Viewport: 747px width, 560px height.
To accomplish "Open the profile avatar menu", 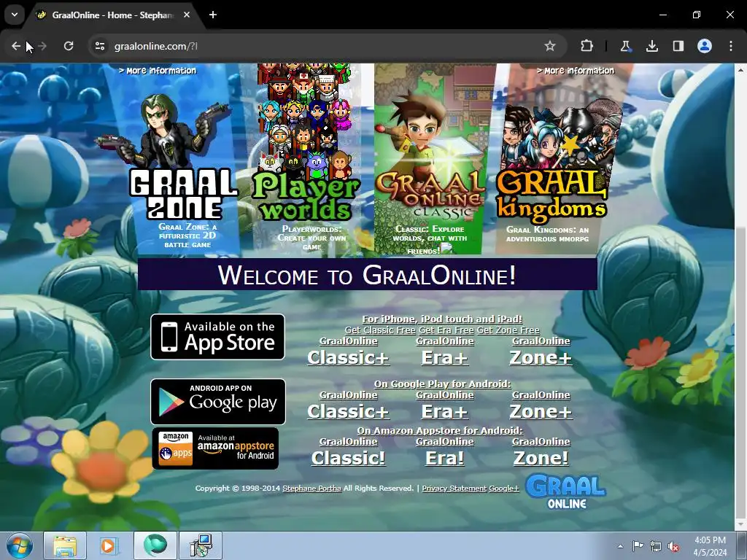I will 705,46.
